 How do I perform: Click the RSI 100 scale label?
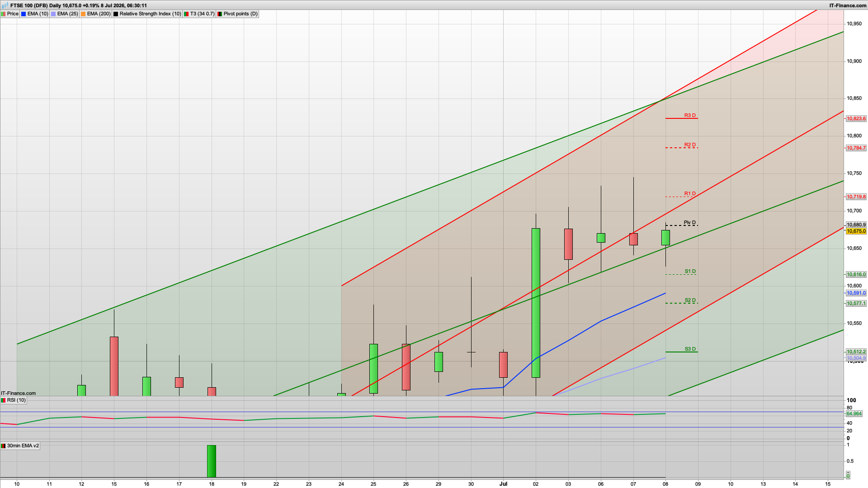click(851, 400)
